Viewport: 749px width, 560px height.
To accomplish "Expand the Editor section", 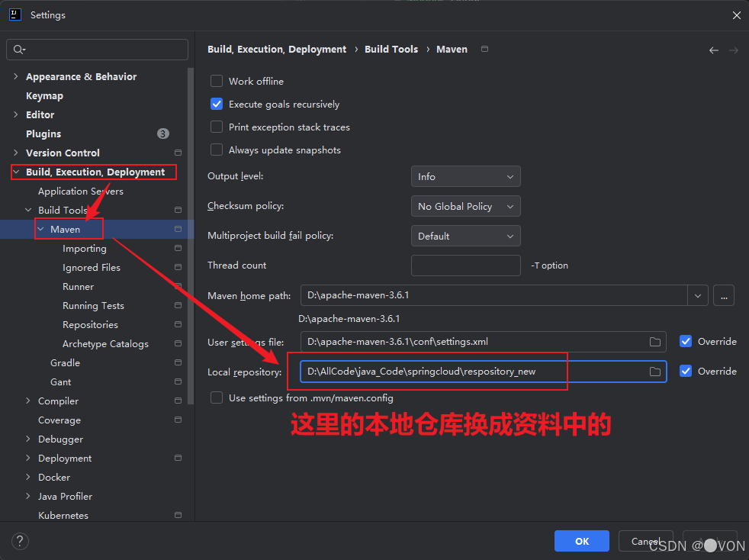I will (x=16, y=114).
